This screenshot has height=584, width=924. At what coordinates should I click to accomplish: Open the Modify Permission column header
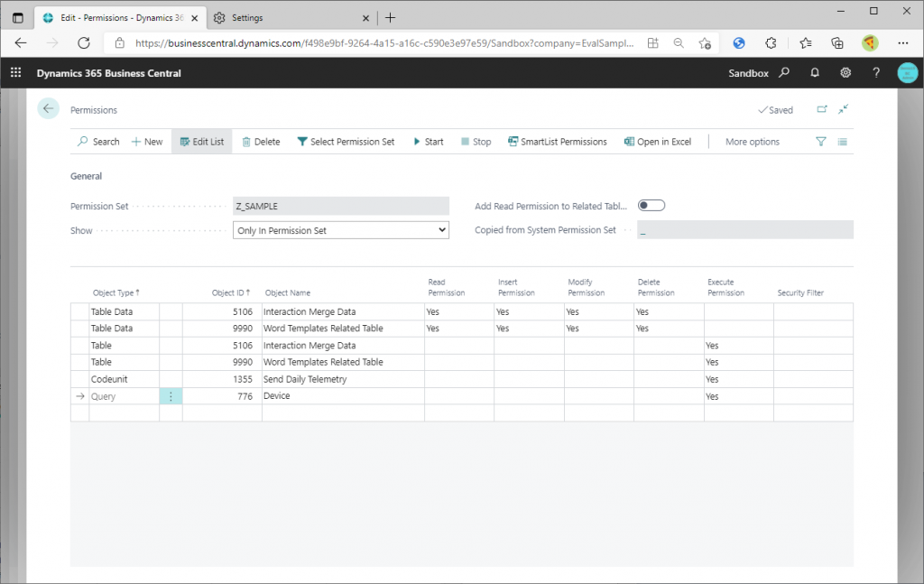click(x=587, y=288)
